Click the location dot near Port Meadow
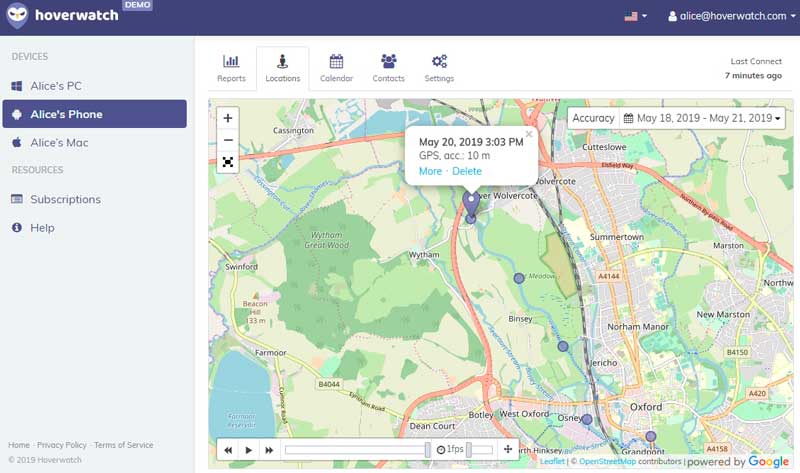The image size is (800, 473). tap(519, 278)
